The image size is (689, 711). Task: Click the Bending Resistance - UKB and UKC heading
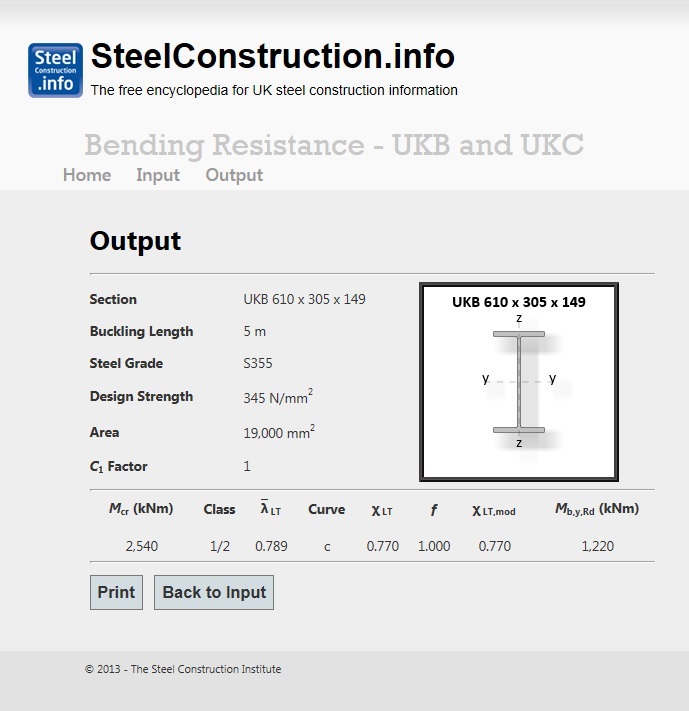point(334,146)
